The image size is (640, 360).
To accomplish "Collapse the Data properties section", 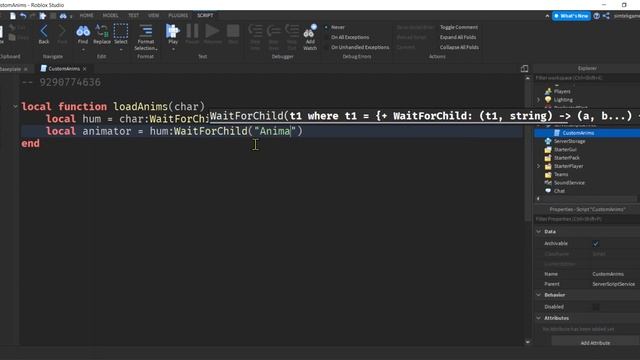I will coord(539,231).
